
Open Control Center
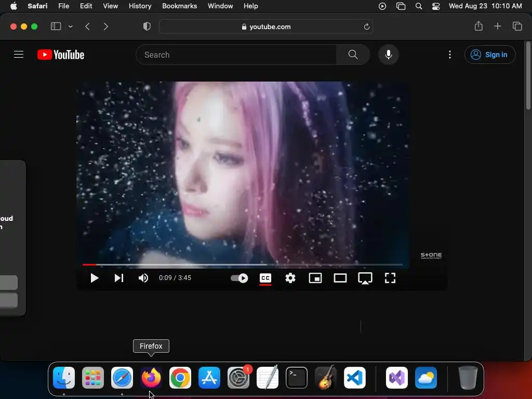(x=436, y=6)
